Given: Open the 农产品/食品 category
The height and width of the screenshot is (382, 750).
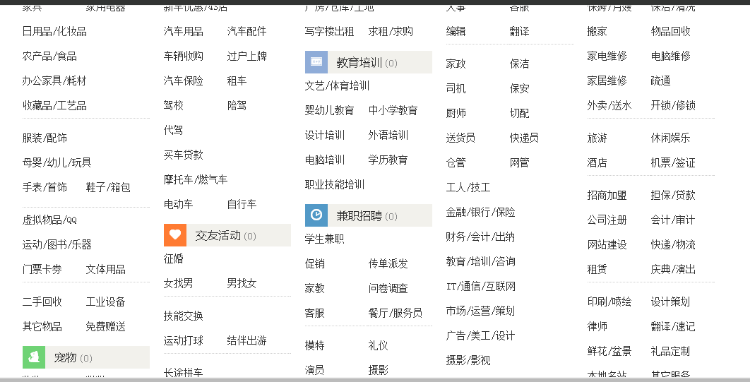Looking at the screenshot, I should [x=50, y=56].
